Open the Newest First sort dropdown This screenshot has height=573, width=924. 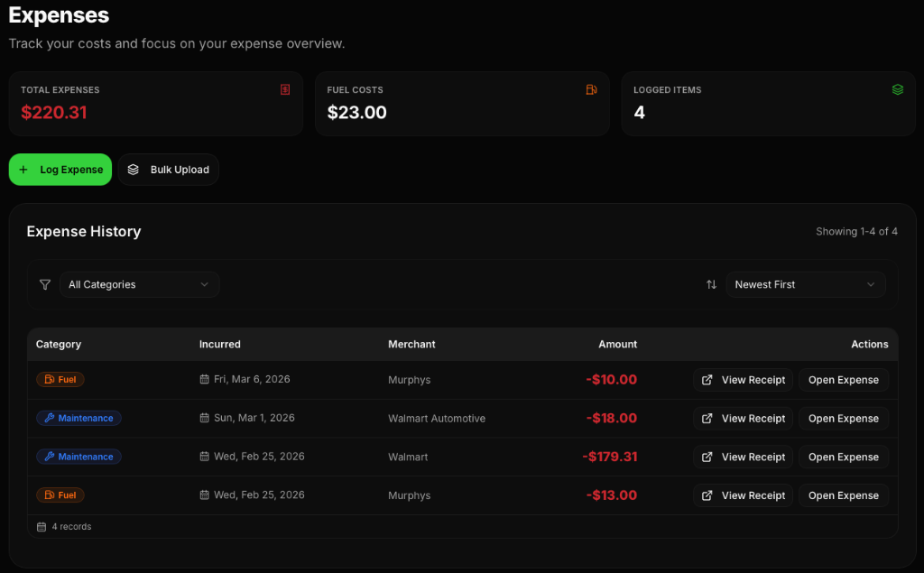click(805, 284)
